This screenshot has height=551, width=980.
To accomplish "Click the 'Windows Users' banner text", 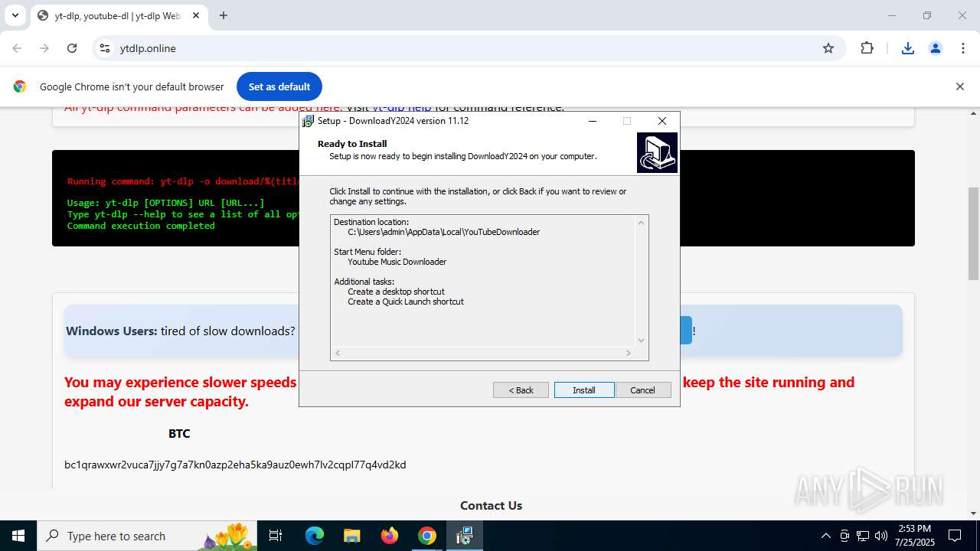I will 111,331.
